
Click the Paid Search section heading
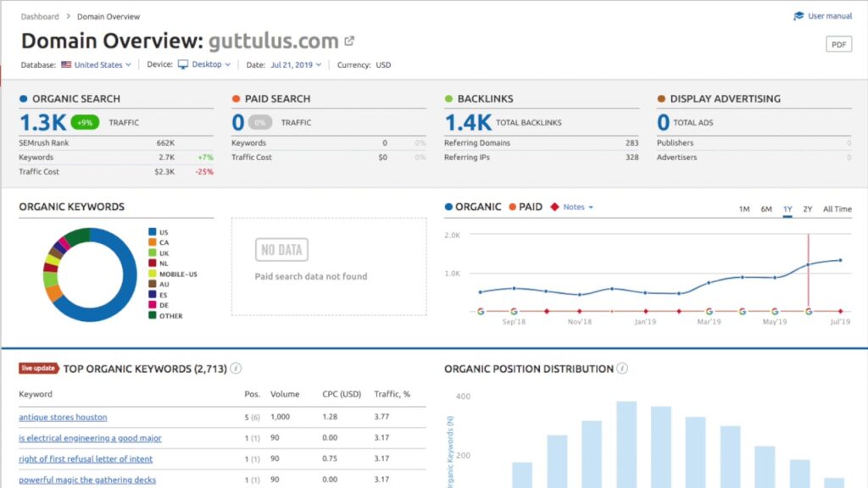point(277,98)
